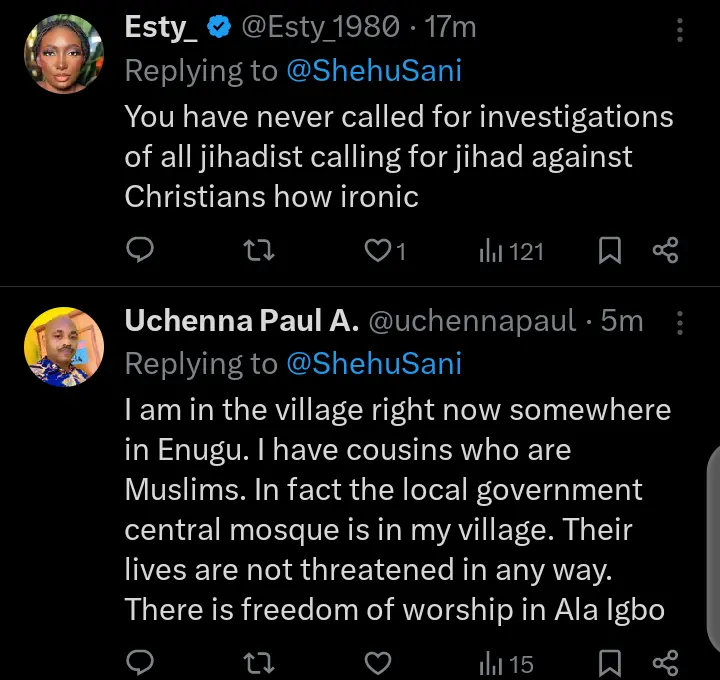View analytics showing 15 views
The width and height of the screenshot is (720, 680).
(506, 661)
